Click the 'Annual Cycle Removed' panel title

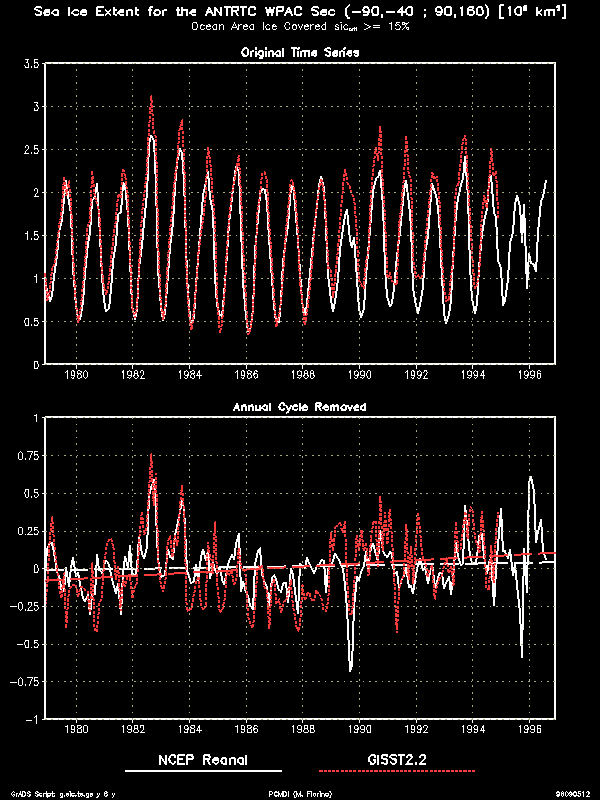tap(300, 407)
